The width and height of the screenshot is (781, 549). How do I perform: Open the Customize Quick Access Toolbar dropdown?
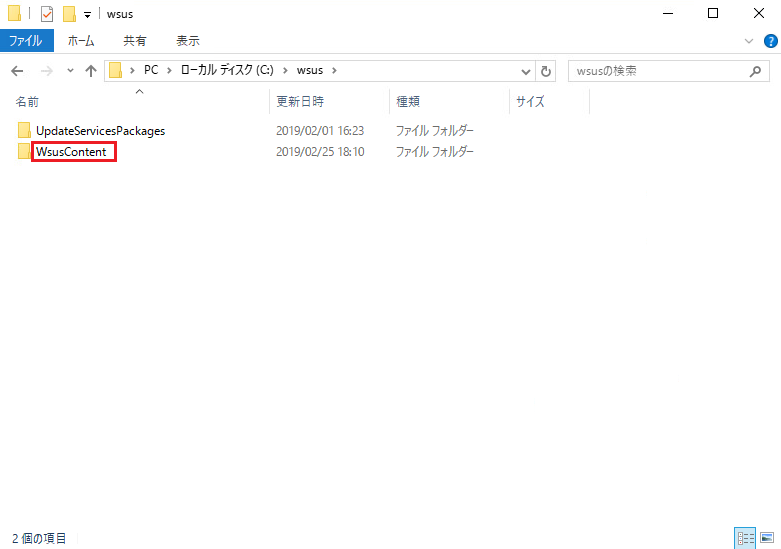pyautogui.click(x=88, y=14)
